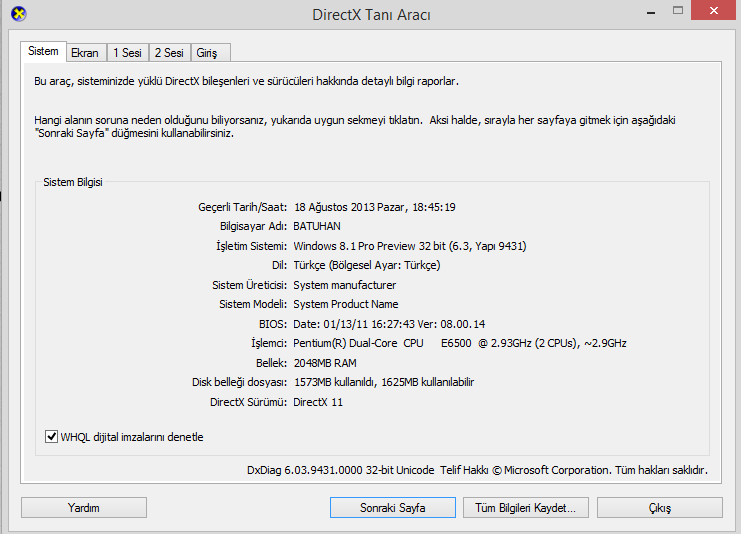
Task: Click the 2048MB RAM value
Action: (x=325, y=363)
